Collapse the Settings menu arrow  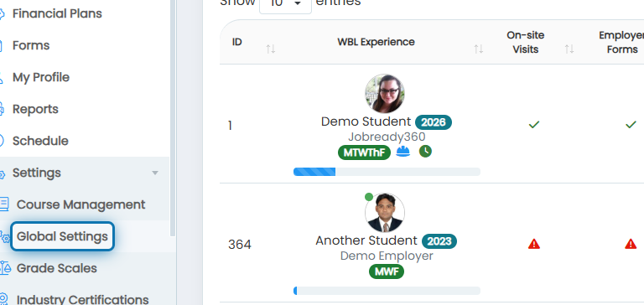tap(155, 173)
